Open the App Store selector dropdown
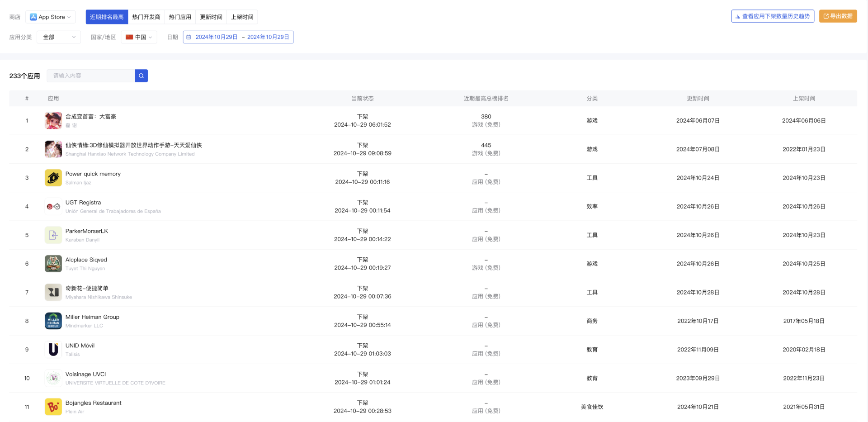 pos(51,17)
